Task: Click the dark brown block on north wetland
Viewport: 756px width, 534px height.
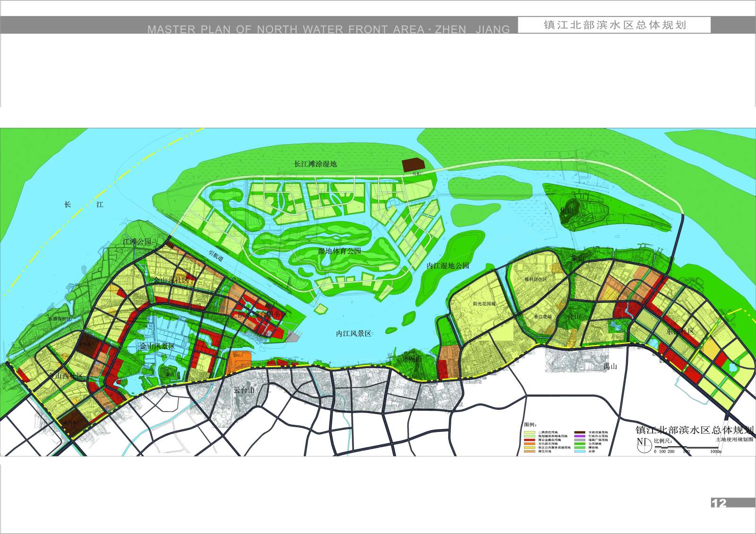Action: tap(414, 165)
